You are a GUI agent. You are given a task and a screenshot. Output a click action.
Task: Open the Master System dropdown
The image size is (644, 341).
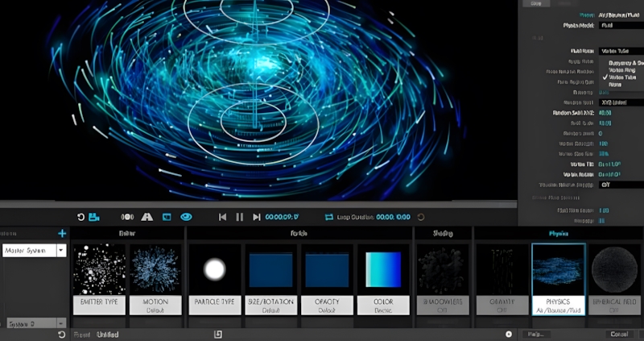tap(61, 251)
